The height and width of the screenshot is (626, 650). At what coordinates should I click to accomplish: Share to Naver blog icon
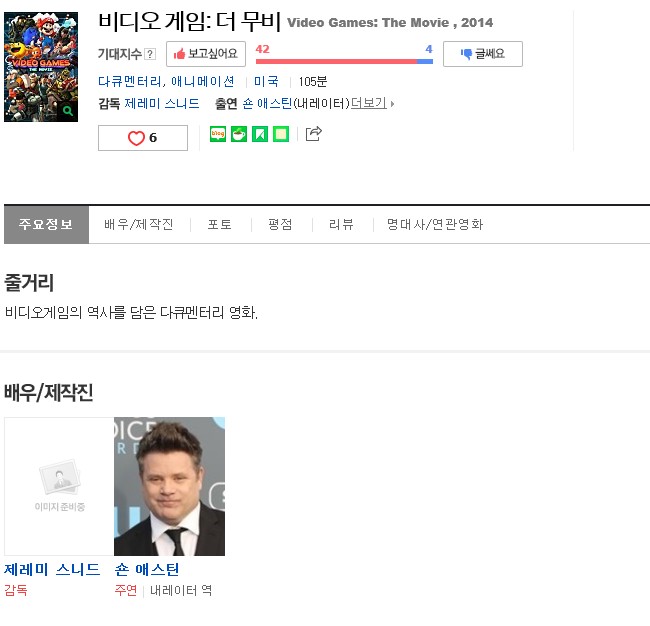click(218, 134)
